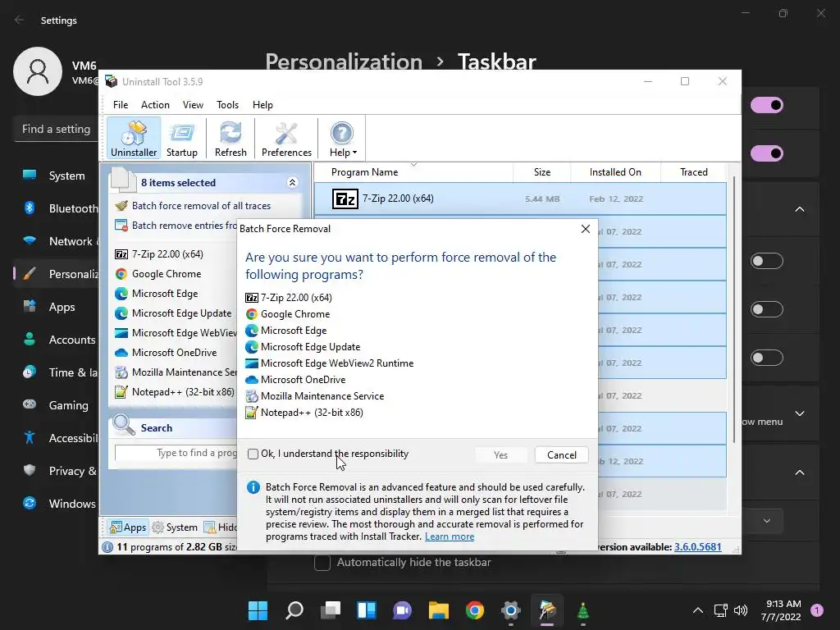The height and width of the screenshot is (630, 840).
Task: Click Settings 'Find a setting' search box
Action: pyautogui.click(x=57, y=129)
